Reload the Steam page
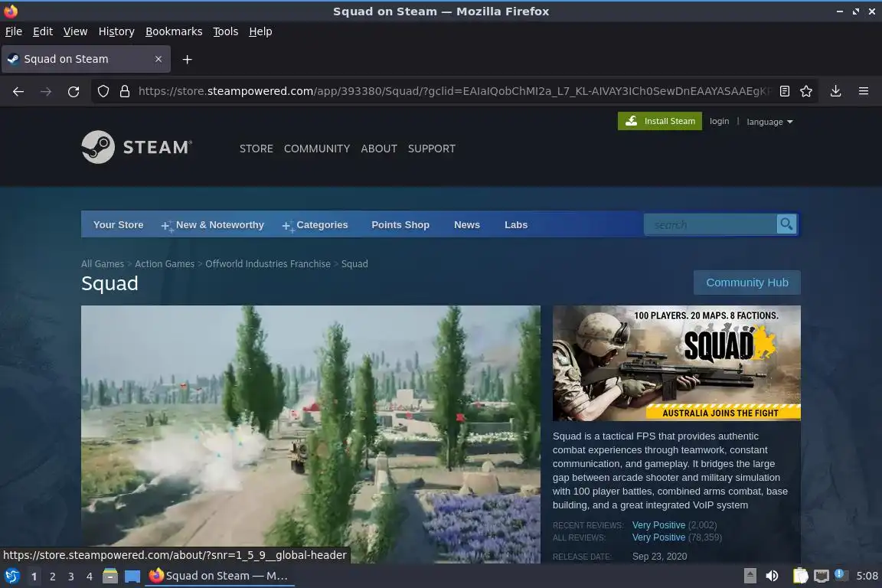 coord(73,91)
